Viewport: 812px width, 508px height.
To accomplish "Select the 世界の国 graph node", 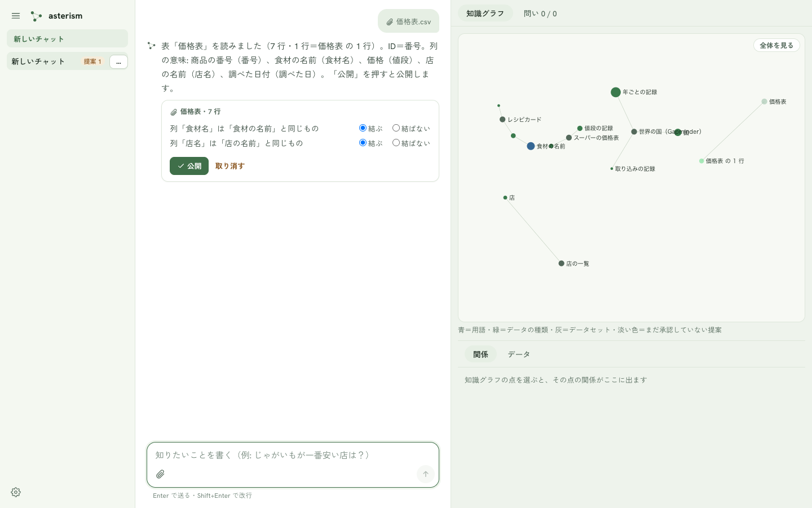I will [x=634, y=132].
